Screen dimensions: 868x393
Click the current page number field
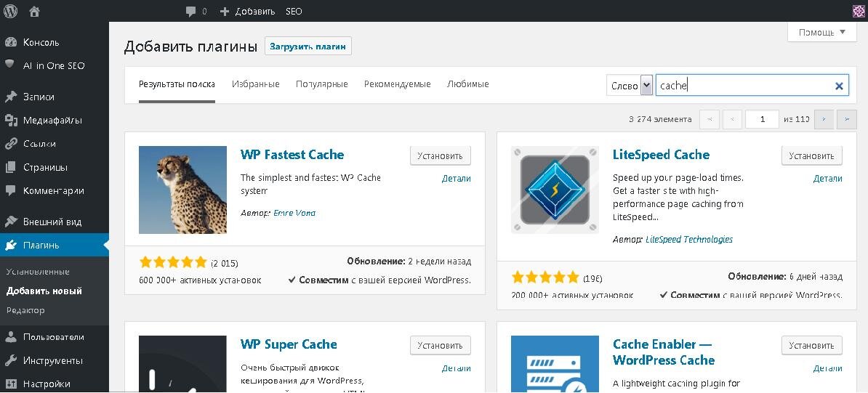pyautogui.click(x=763, y=120)
